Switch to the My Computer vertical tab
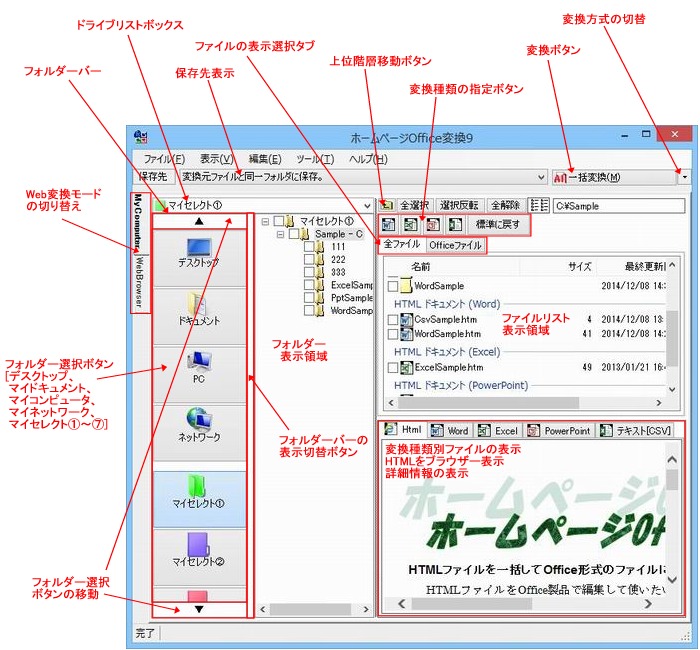 139,222
